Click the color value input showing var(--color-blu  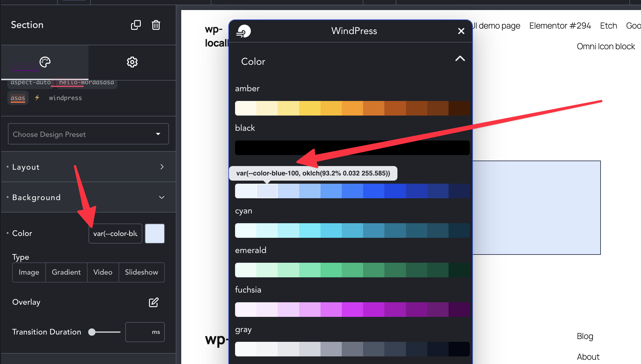point(115,233)
